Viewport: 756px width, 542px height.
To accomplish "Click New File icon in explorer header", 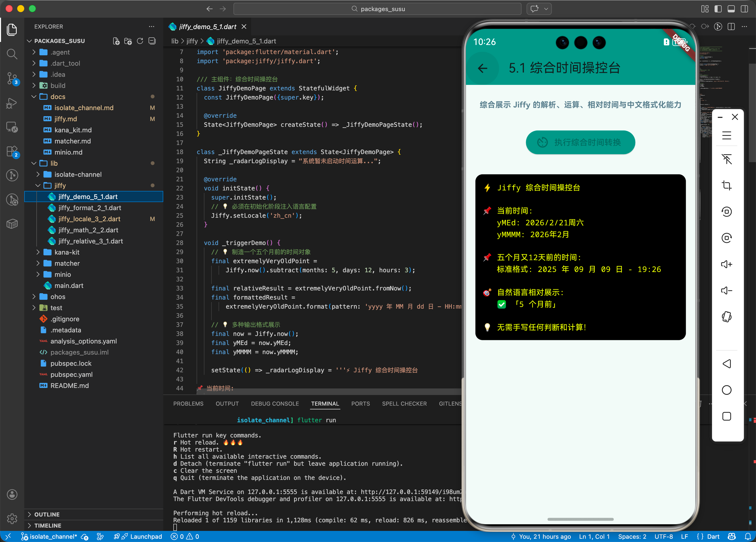I will [x=116, y=41].
